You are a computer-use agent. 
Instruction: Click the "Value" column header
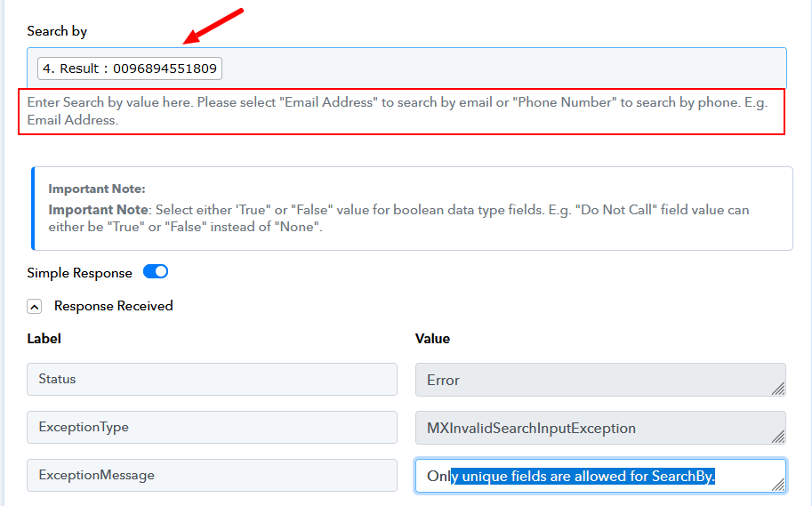(x=432, y=339)
